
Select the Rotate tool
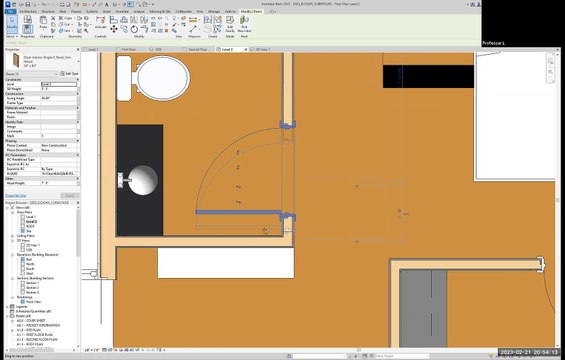[134, 29]
